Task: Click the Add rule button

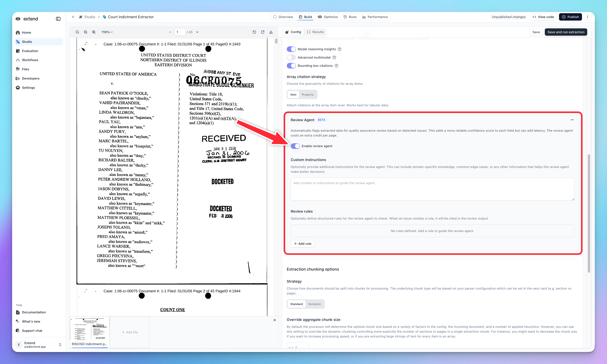Action: 302,244
